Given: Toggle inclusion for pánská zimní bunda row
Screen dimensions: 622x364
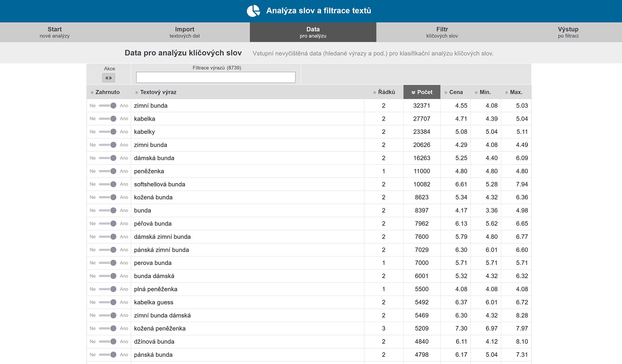Looking at the screenshot, I should [108, 250].
